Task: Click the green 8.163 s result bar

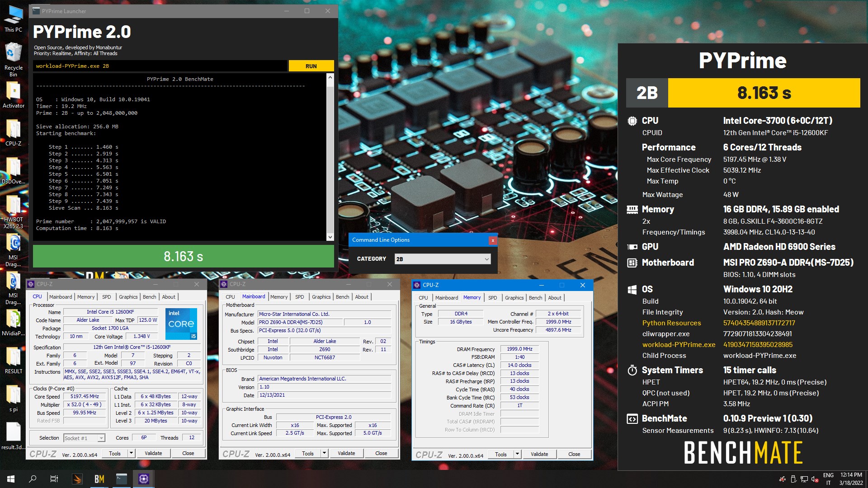Action: pyautogui.click(x=184, y=256)
